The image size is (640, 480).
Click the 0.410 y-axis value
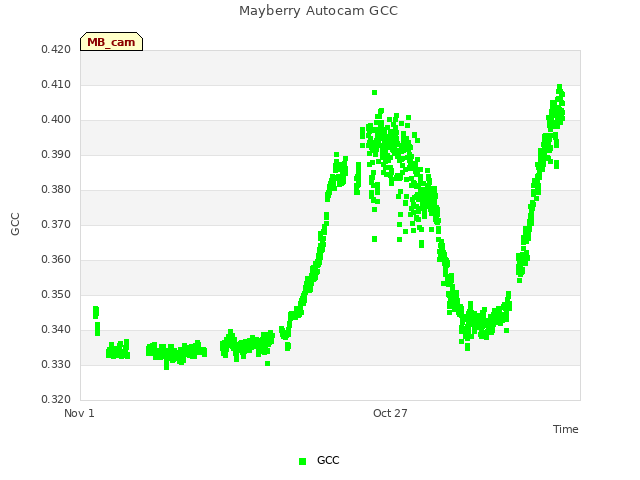[56, 84]
